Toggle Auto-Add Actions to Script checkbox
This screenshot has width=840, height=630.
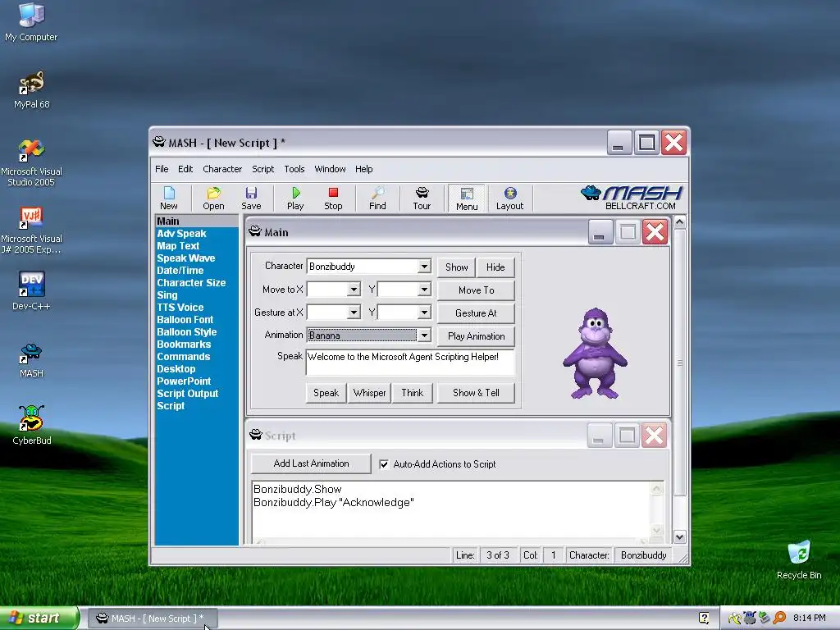pyautogui.click(x=384, y=464)
